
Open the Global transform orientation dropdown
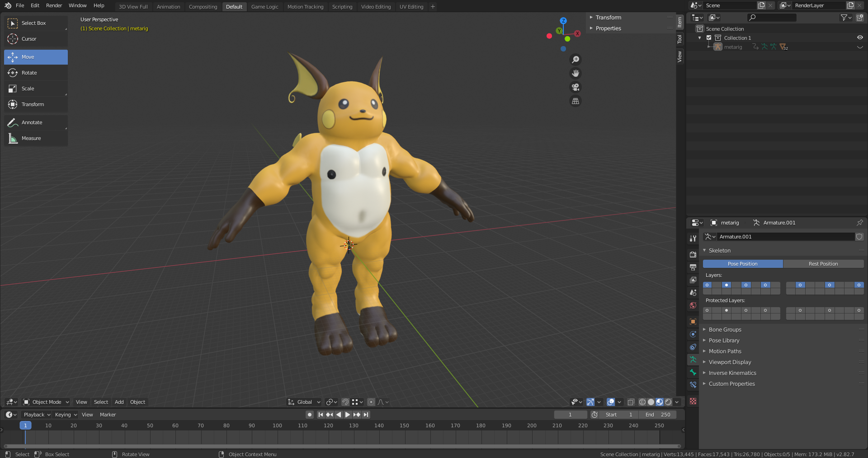(x=304, y=402)
